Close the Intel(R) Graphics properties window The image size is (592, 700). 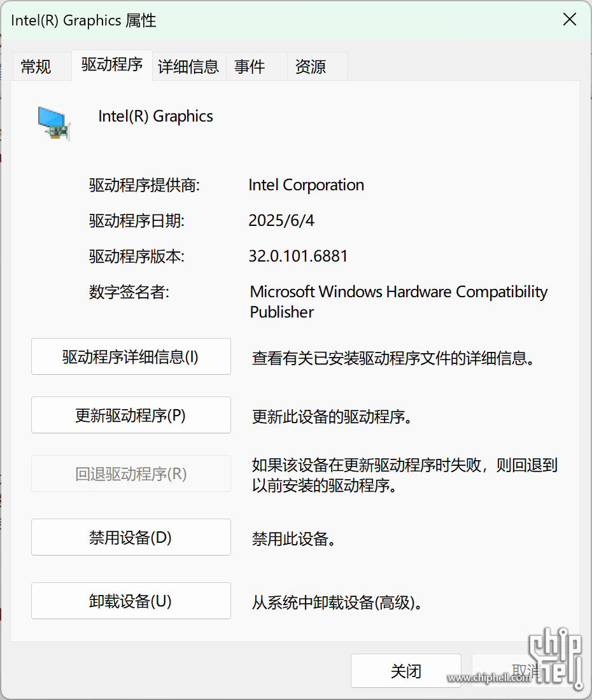pos(570,20)
